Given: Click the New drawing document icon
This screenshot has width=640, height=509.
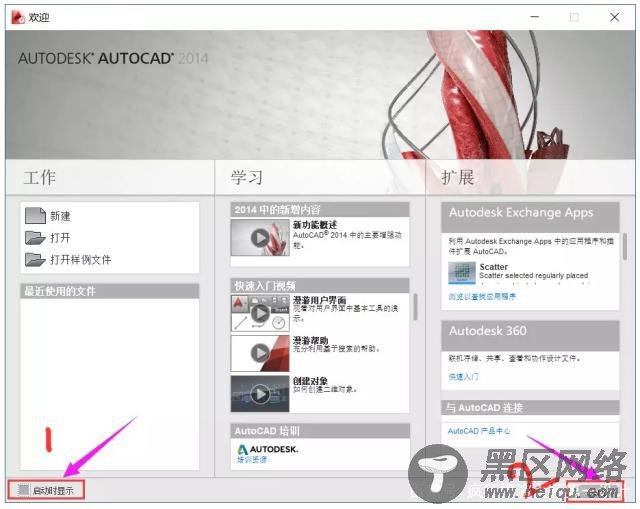Looking at the screenshot, I should 35,216.
